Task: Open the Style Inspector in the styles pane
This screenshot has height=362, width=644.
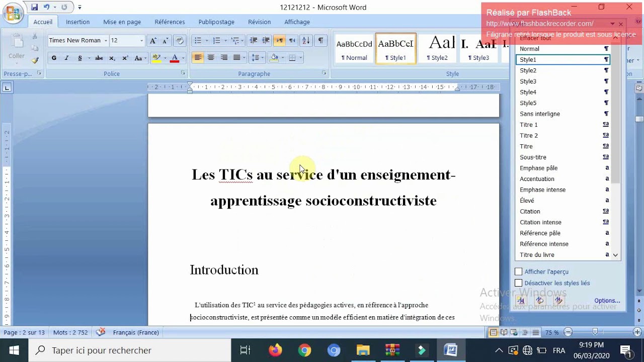Action: click(x=540, y=301)
